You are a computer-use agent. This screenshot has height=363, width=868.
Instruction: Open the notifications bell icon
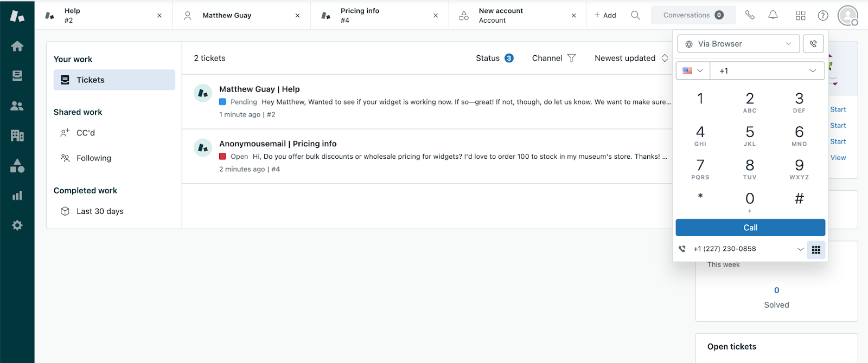pos(773,15)
